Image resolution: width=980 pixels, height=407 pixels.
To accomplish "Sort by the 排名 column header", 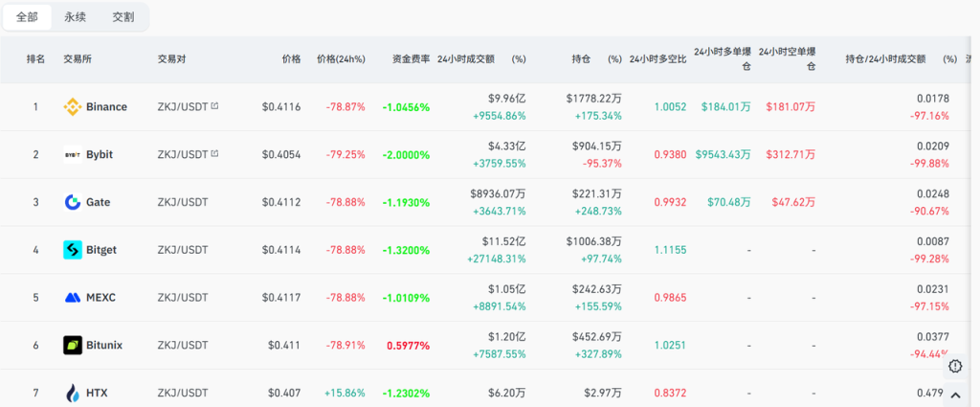I will 35,59.
